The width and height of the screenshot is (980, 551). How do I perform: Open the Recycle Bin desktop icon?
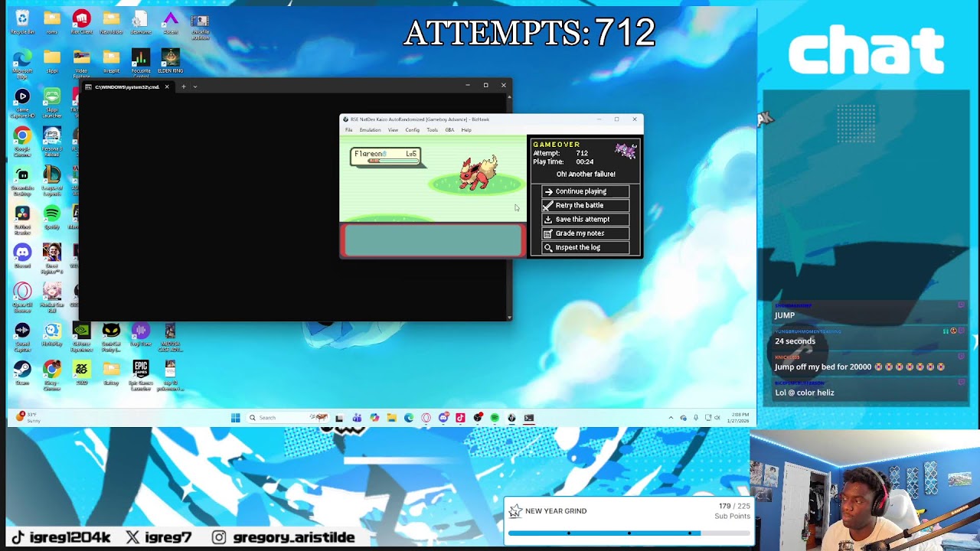click(x=22, y=22)
